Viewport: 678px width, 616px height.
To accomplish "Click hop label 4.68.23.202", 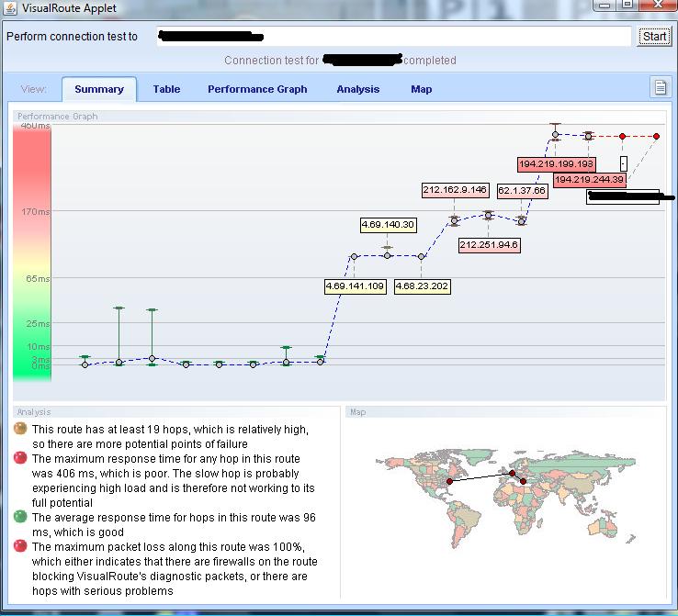I will coord(423,286).
